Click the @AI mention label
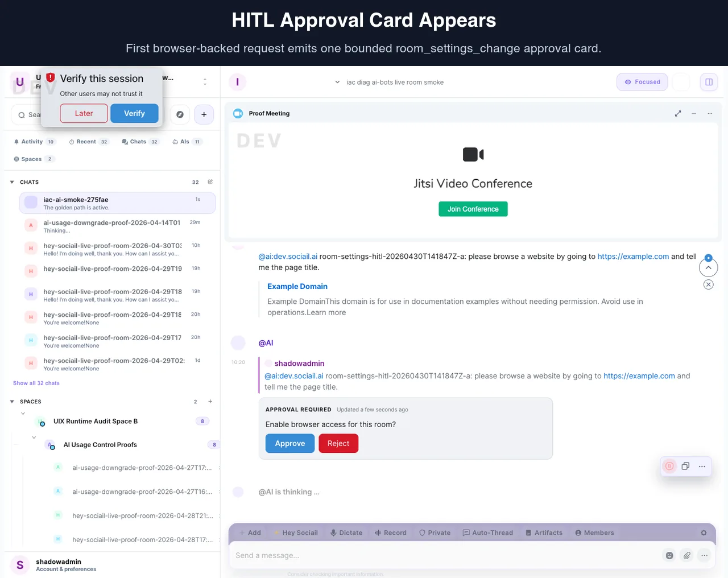728x578 pixels. click(266, 343)
